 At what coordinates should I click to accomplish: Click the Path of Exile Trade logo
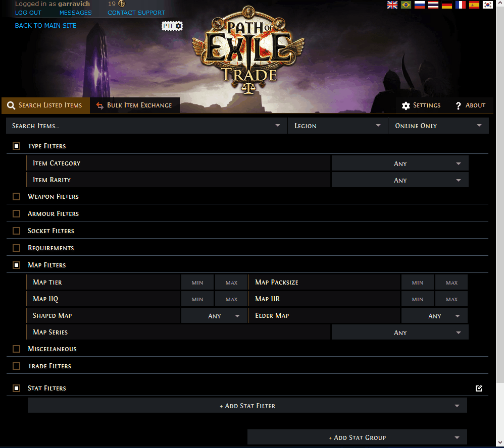click(248, 50)
